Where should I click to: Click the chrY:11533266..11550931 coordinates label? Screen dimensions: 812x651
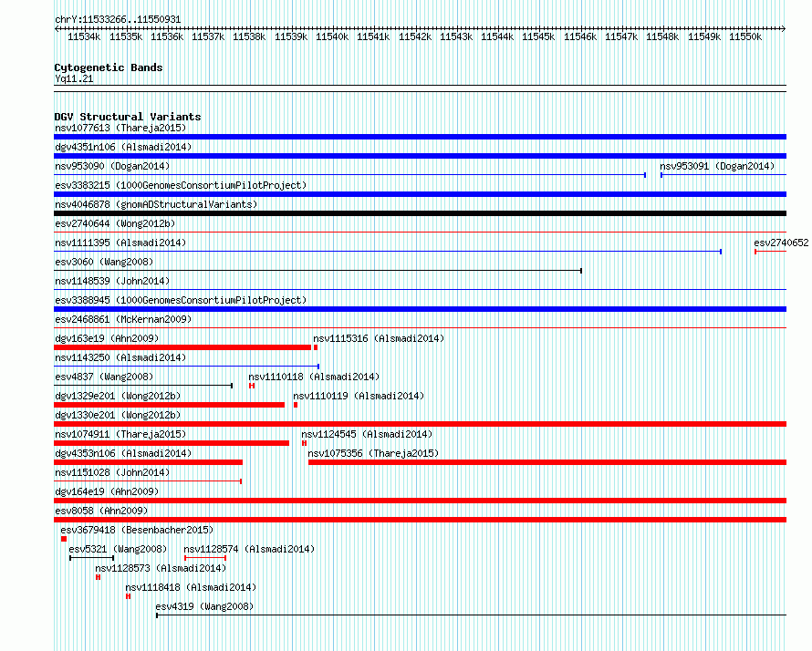(x=118, y=20)
